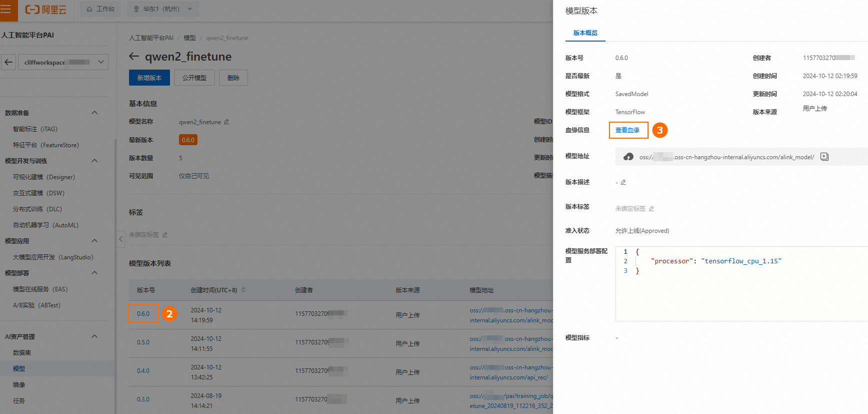This screenshot has height=414, width=868.
Task: Collapse the AI资产管理 sidebar section
Action: [x=94, y=336]
